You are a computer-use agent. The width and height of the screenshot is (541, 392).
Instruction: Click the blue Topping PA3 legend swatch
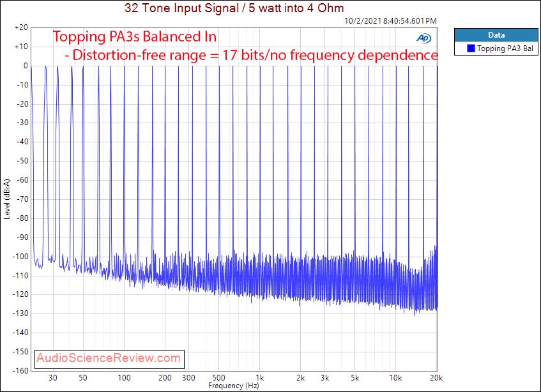471,49
